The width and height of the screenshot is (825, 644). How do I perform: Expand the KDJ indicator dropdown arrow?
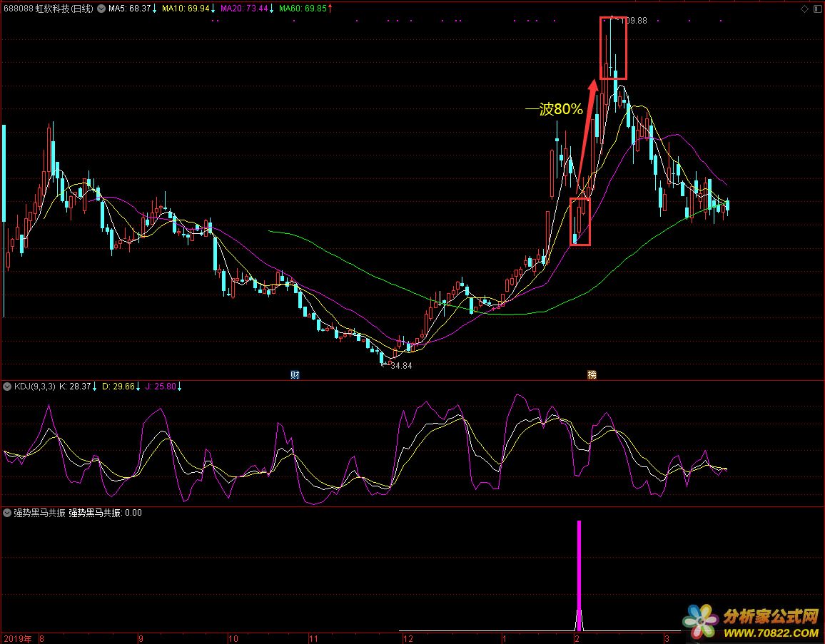7,387
